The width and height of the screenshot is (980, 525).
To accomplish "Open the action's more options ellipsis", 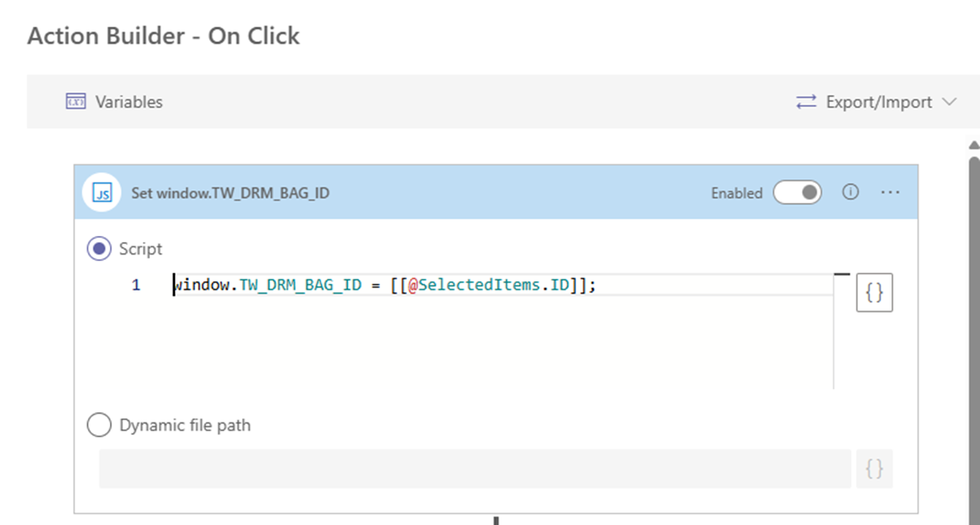I will (x=890, y=192).
